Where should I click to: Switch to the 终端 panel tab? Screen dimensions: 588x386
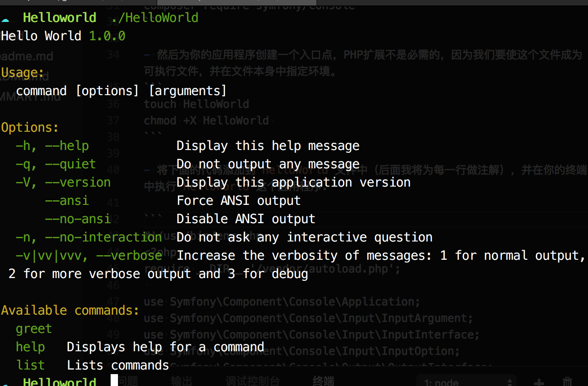(x=323, y=381)
